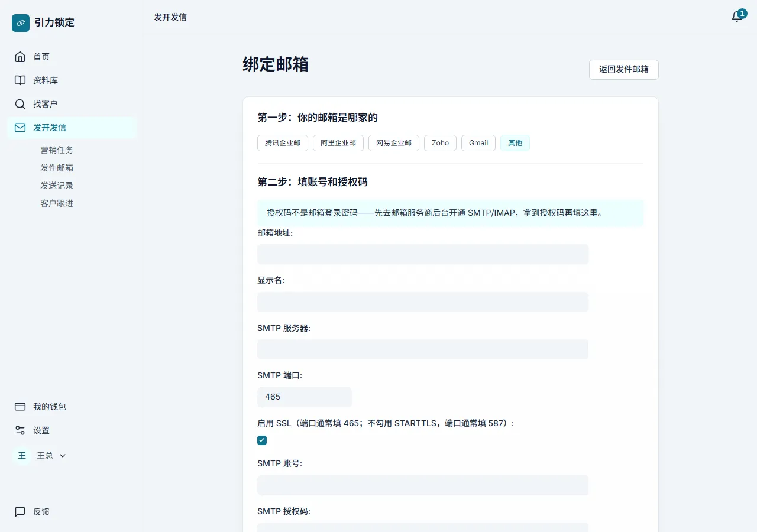Viewport: 757px width, 532px height.
Task: Click the 引力锁定 logo icon
Action: click(21, 23)
